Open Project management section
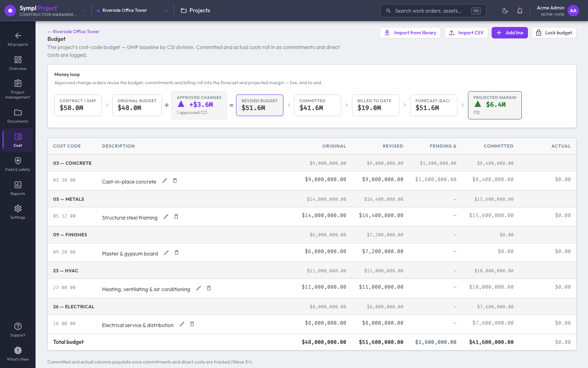The width and height of the screenshot is (588, 368). click(x=18, y=89)
